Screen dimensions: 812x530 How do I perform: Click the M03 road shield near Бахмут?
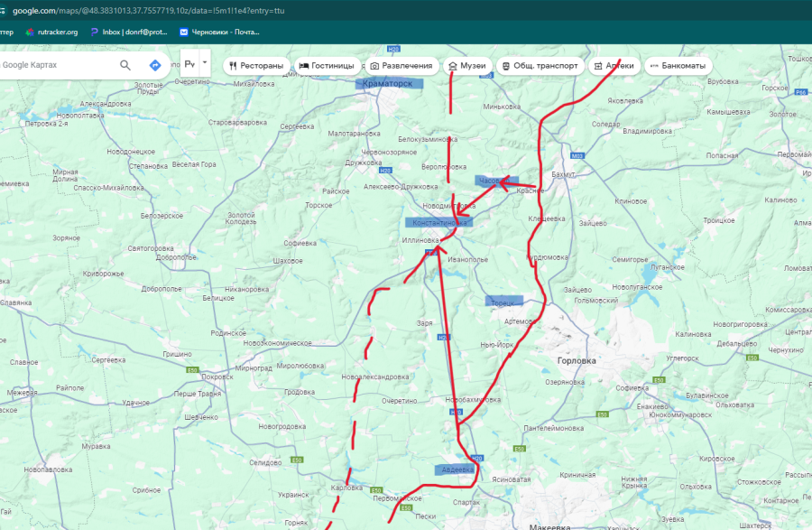[x=577, y=156]
